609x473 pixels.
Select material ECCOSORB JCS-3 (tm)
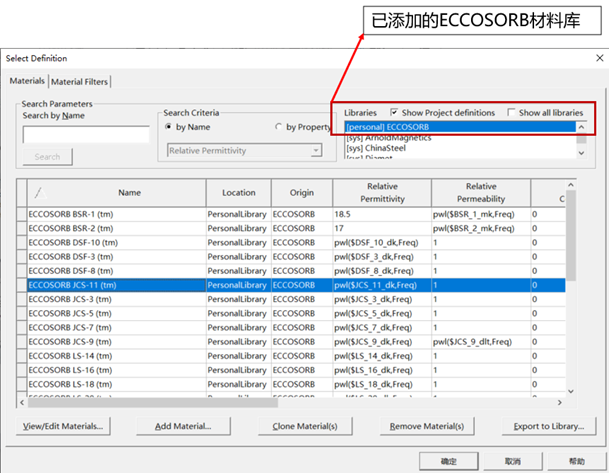pyautogui.click(x=117, y=299)
